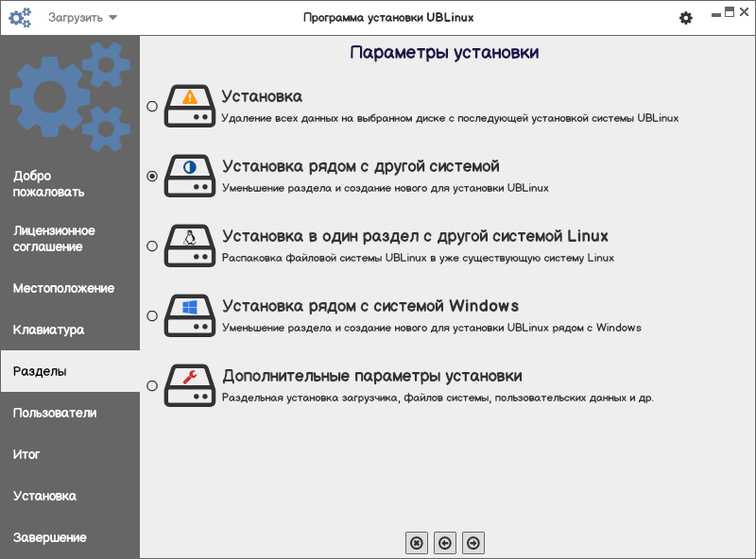Click the disk icon with red wrench

(x=190, y=385)
